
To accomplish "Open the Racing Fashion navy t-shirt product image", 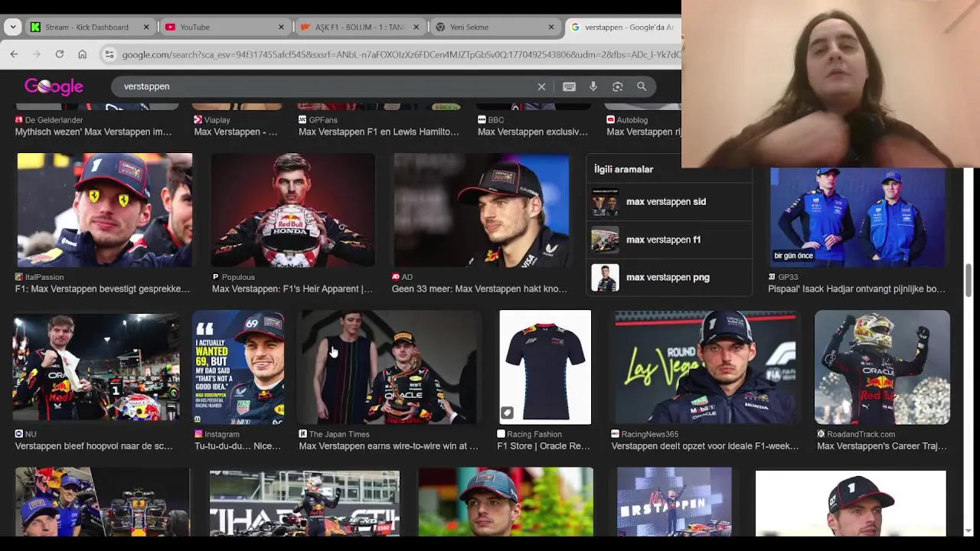I will tap(545, 367).
